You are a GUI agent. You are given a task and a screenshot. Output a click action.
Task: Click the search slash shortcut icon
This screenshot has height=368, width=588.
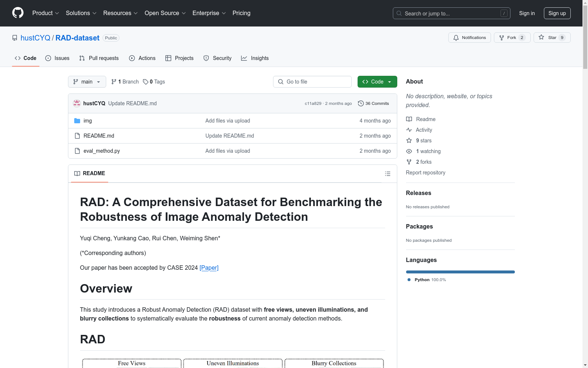point(504,13)
